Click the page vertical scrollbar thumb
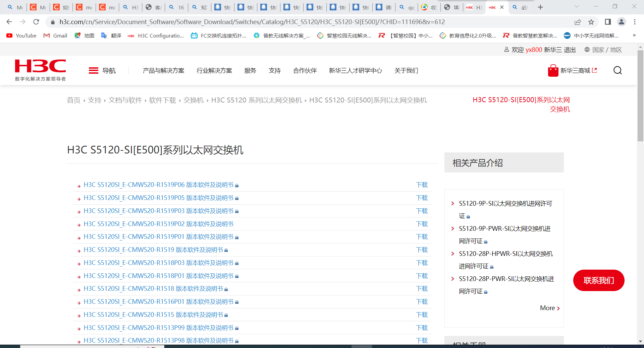The width and height of the screenshot is (644, 348). pos(640,95)
